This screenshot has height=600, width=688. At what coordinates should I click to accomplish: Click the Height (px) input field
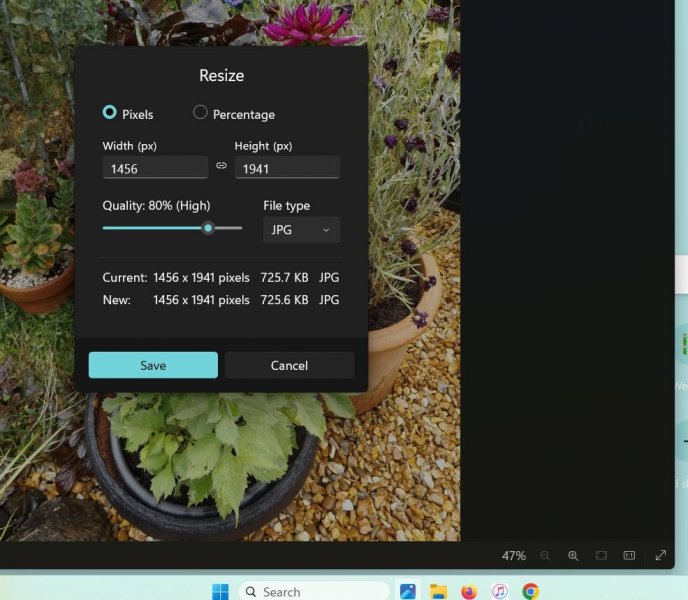pyautogui.click(x=287, y=169)
